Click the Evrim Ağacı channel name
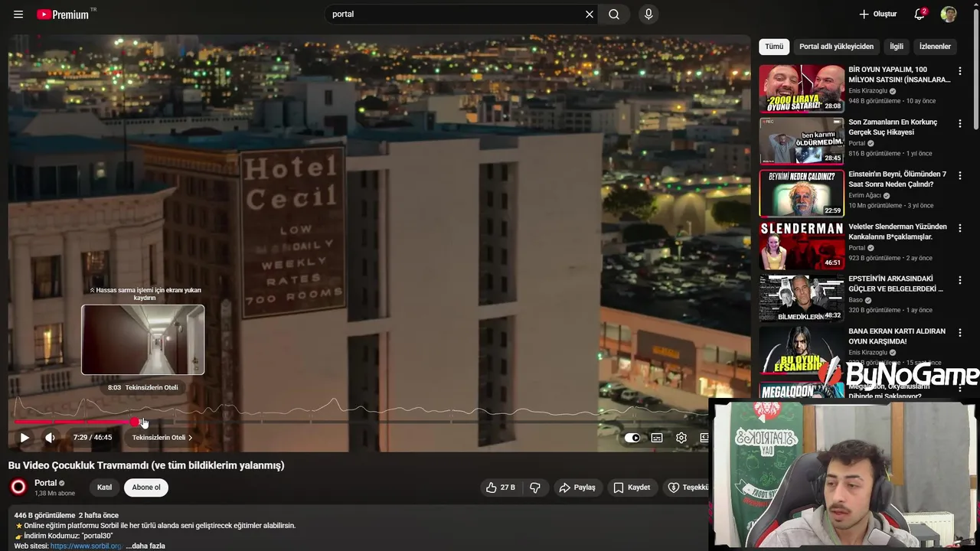The image size is (980, 551). point(864,195)
